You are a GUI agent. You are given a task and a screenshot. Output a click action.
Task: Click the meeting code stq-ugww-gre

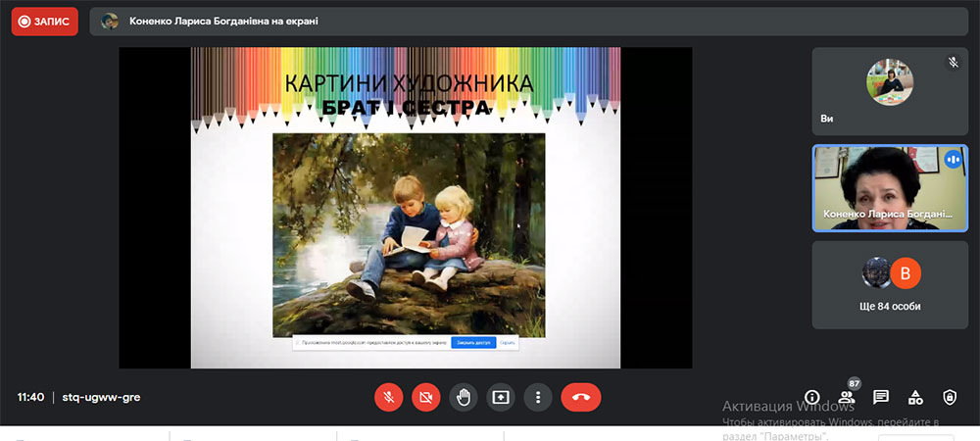(x=101, y=397)
